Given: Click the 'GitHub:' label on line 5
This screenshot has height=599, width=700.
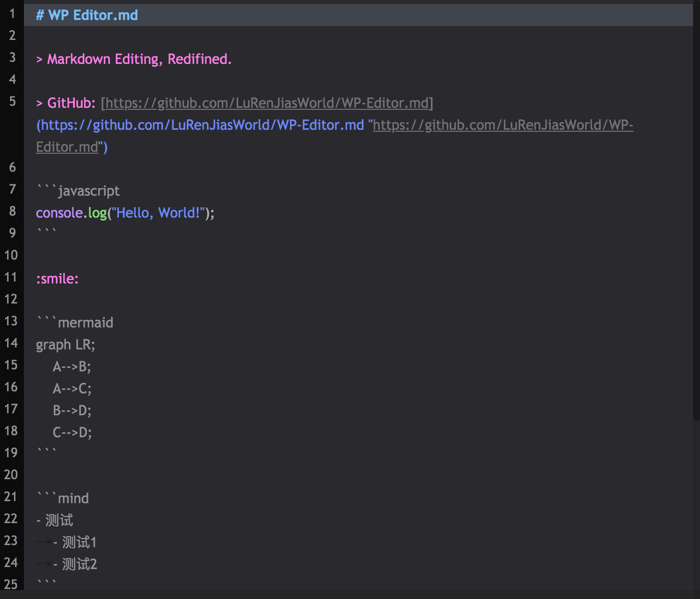Looking at the screenshot, I should point(71,103).
